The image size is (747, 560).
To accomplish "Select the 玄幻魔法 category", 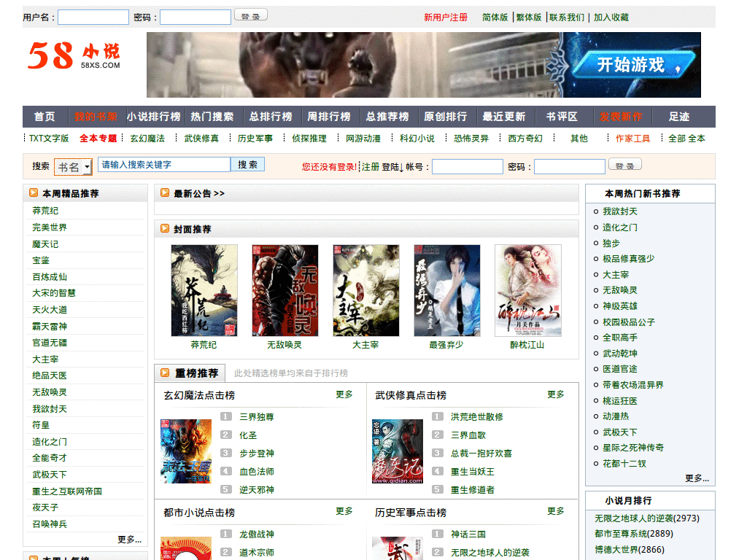I will click(x=147, y=139).
